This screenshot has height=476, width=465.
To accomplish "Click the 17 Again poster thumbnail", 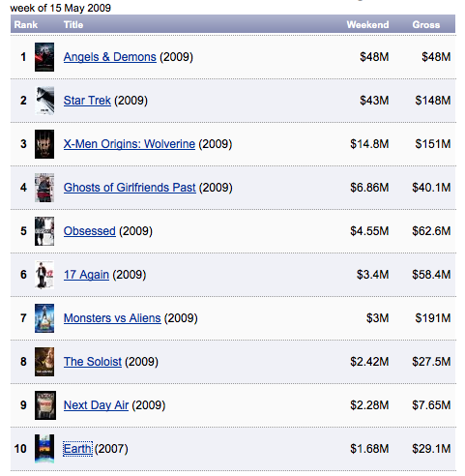I will click(44, 275).
